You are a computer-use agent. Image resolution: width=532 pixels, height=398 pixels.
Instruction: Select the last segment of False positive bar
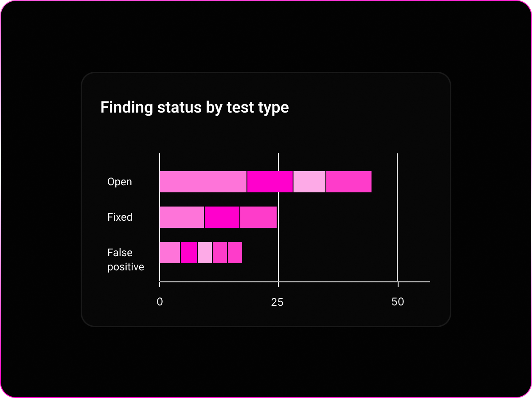pos(235,253)
